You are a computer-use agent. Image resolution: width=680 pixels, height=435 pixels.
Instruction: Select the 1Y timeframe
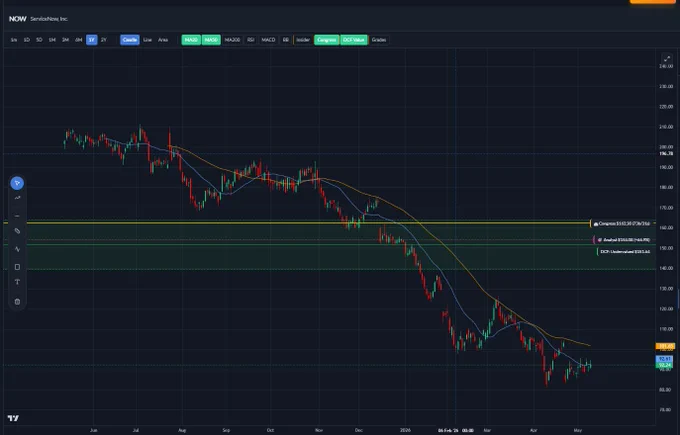(x=92, y=40)
